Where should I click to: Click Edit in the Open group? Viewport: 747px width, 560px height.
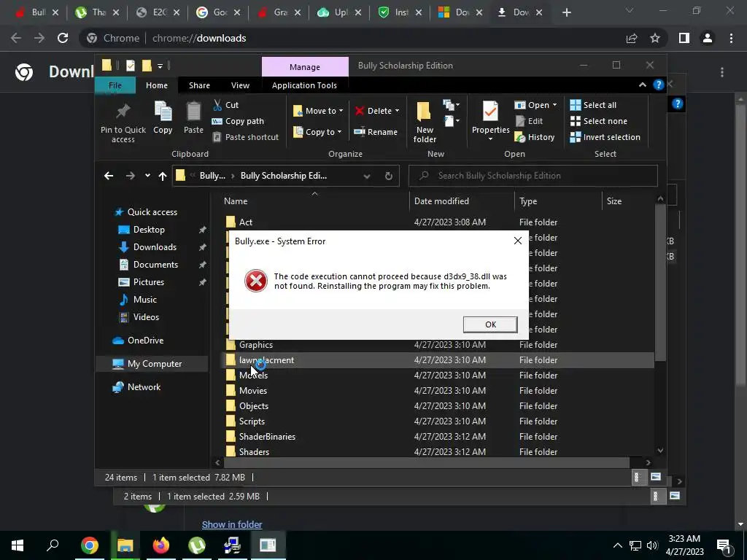click(x=529, y=121)
